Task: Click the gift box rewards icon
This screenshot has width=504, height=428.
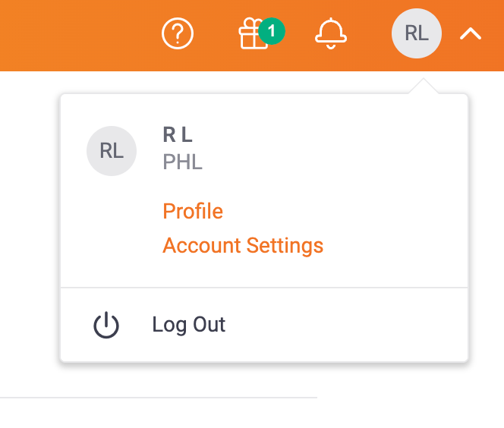Action: coord(253,35)
